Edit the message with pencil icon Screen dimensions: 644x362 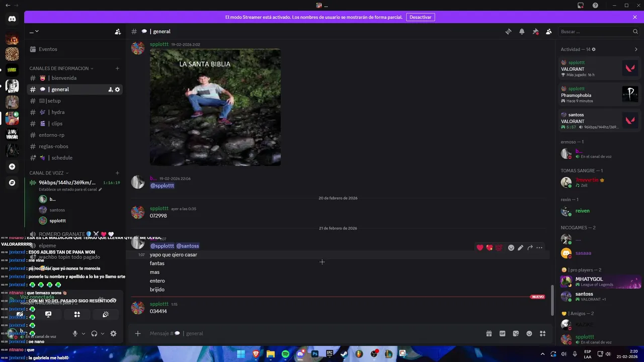tap(520, 247)
